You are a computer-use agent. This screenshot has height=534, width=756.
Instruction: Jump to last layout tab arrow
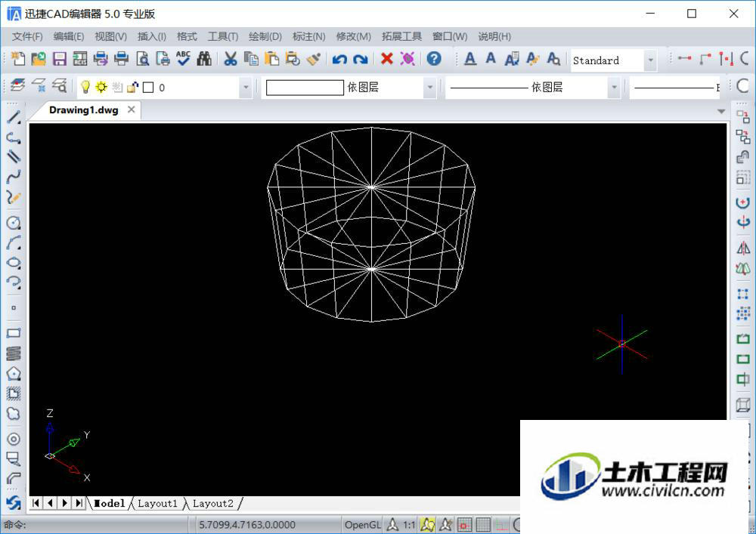[x=79, y=503]
